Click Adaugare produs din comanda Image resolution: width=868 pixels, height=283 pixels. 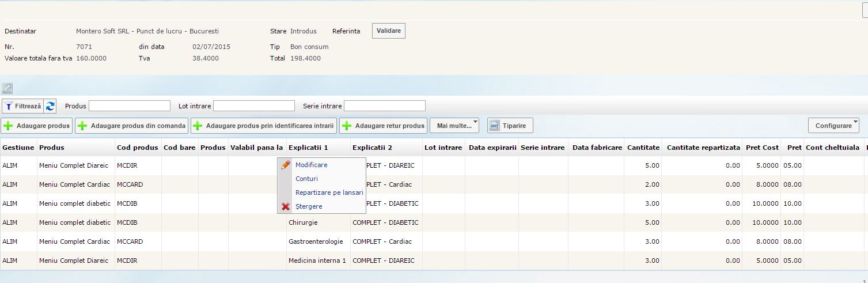[x=132, y=126]
